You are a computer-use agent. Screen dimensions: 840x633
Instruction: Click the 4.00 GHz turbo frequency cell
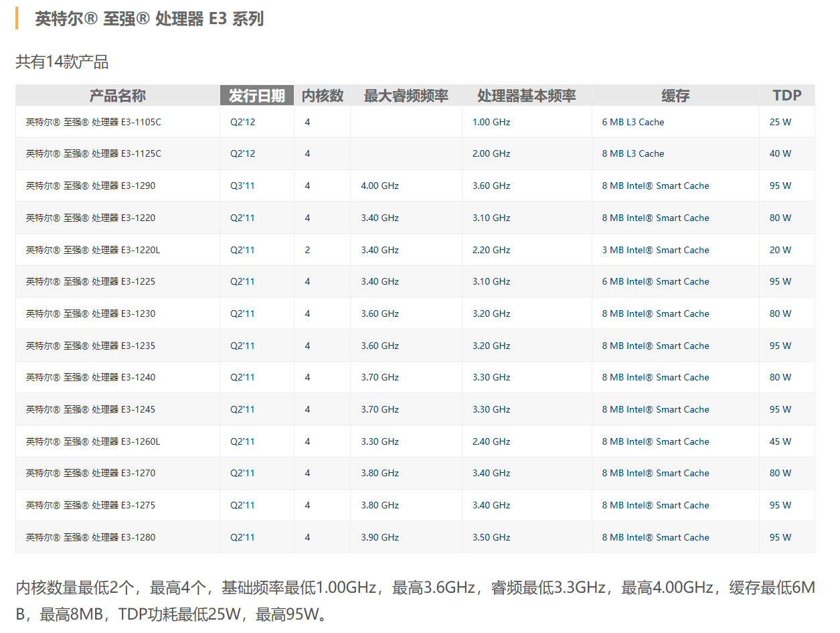[x=380, y=186]
